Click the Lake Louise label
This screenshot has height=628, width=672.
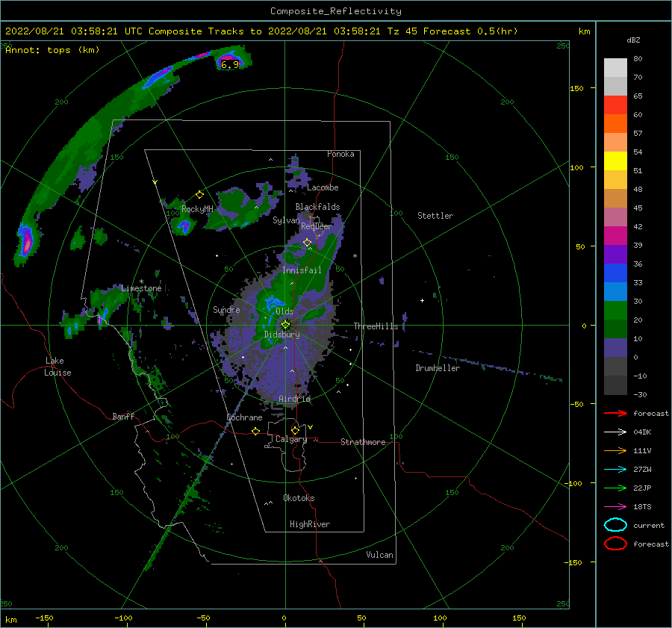tap(58, 367)
